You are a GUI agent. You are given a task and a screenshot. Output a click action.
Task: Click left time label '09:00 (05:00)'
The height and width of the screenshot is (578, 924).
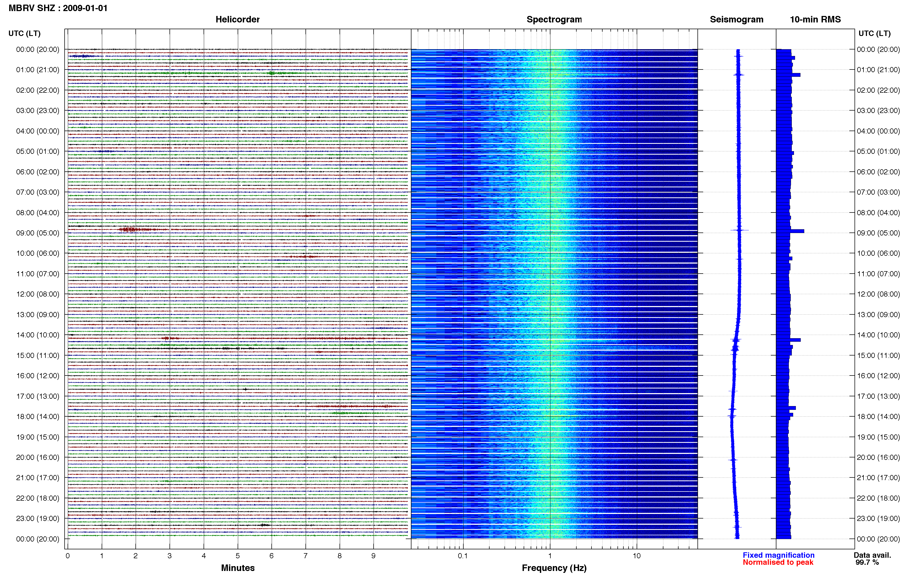tap(38, 233)
